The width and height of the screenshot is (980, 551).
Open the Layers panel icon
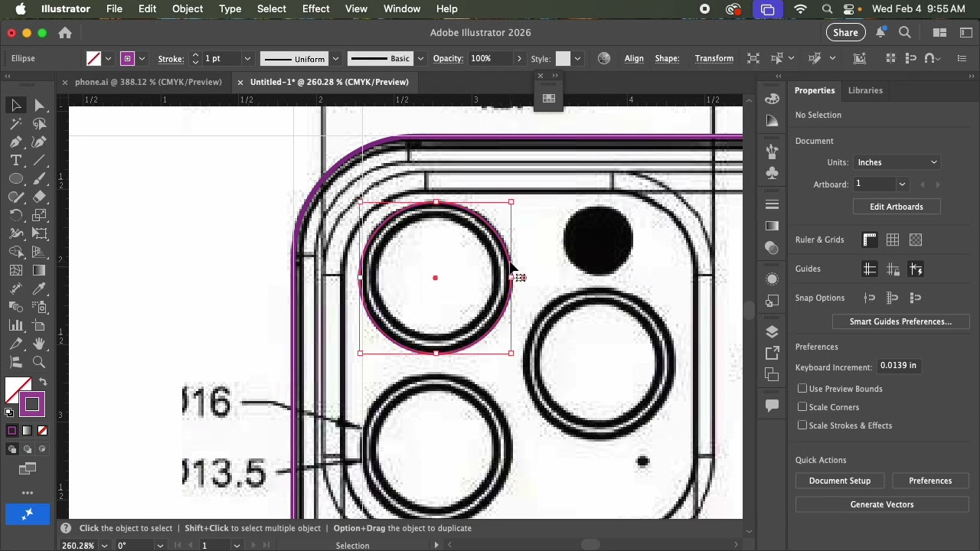pyautogui.click(x=772, y=331)
